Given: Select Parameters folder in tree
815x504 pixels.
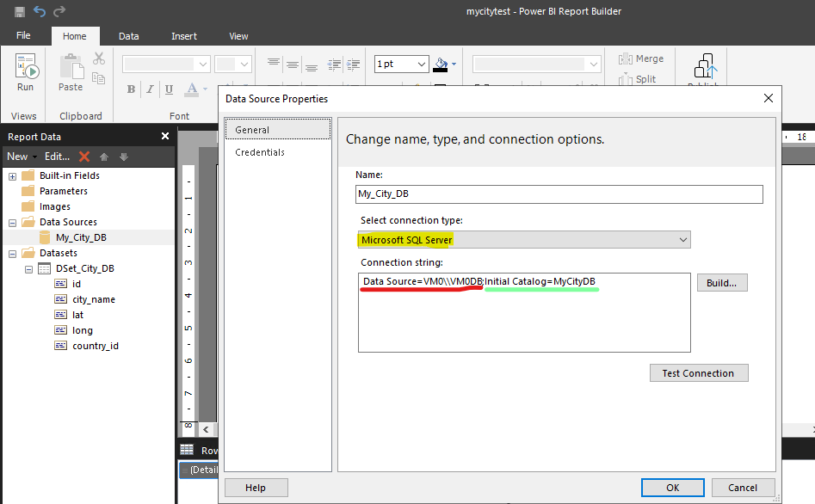Looking at the screenshot, I should pyautogui.click(x=64, y=191).
